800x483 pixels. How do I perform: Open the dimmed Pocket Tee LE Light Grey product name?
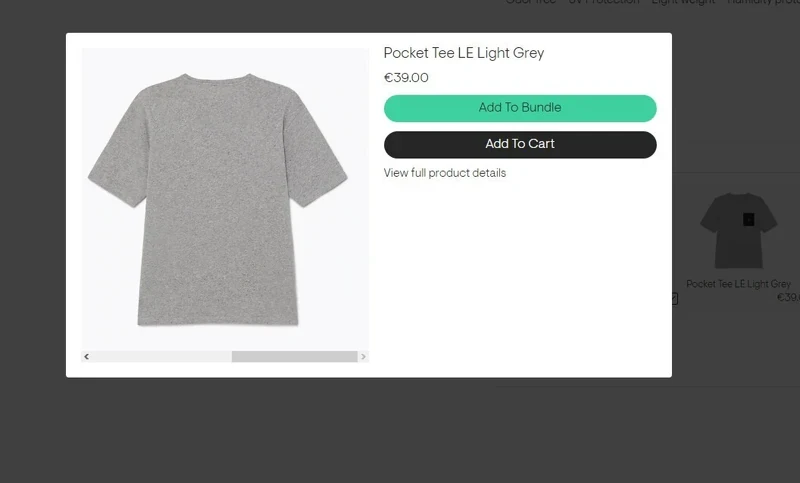(738, 284)
